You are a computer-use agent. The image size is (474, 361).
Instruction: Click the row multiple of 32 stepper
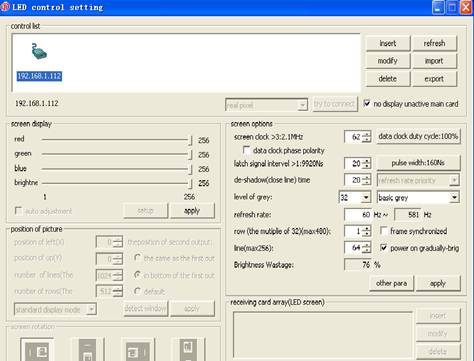coord(367,231)
